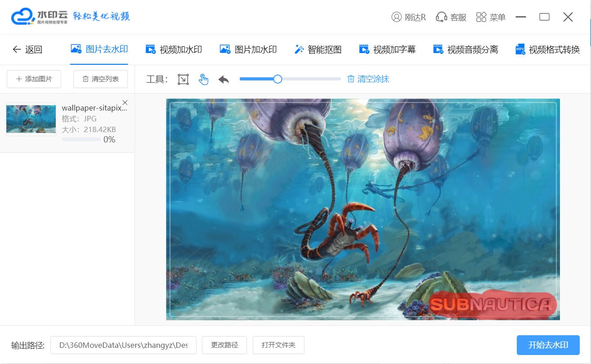Click the file progress bar at 0%

tap(81, 140)
